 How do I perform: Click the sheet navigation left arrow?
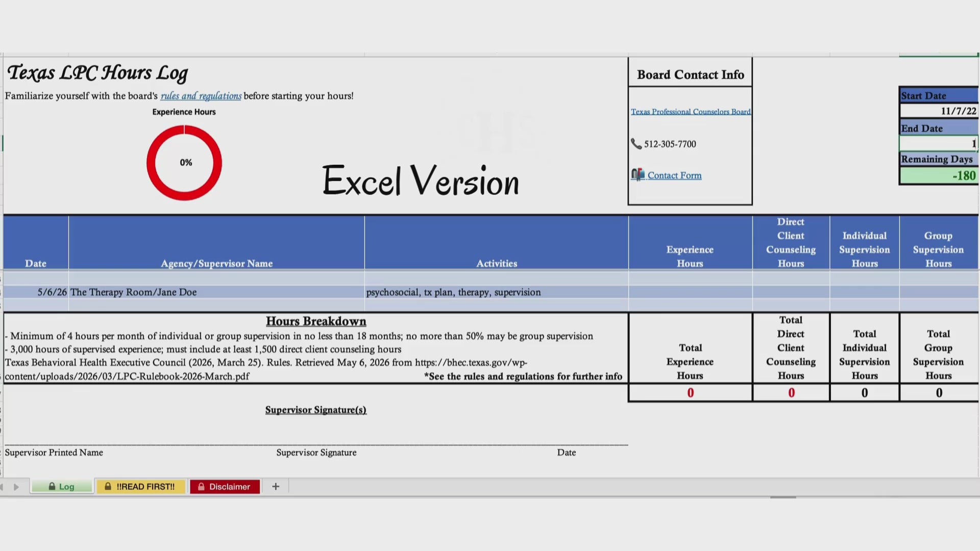(2, 487)
